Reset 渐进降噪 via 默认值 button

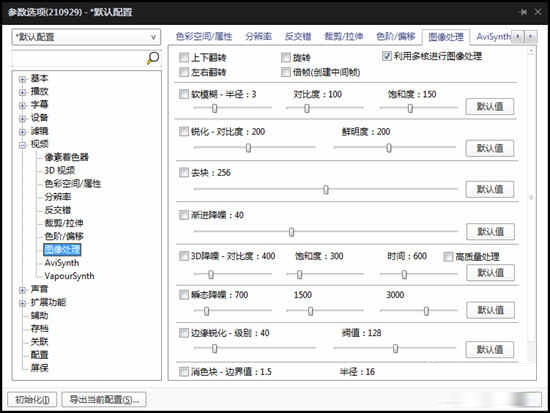pyautogui.click(x=490, y=232)
